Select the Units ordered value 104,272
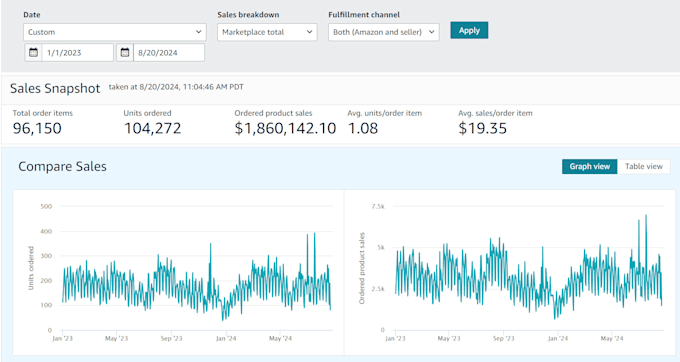This screenshot has width=680, height=362. (153, 128)
